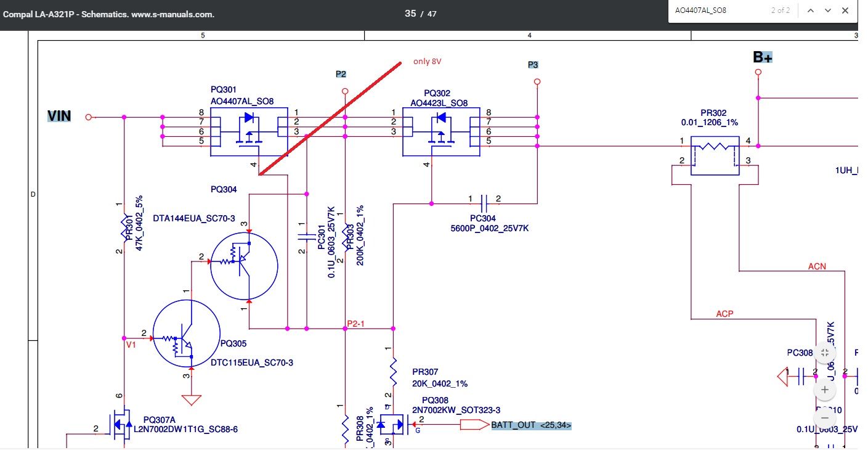
Task: Click the PR302 sense resistor symbol
Action: pos(715,151)
